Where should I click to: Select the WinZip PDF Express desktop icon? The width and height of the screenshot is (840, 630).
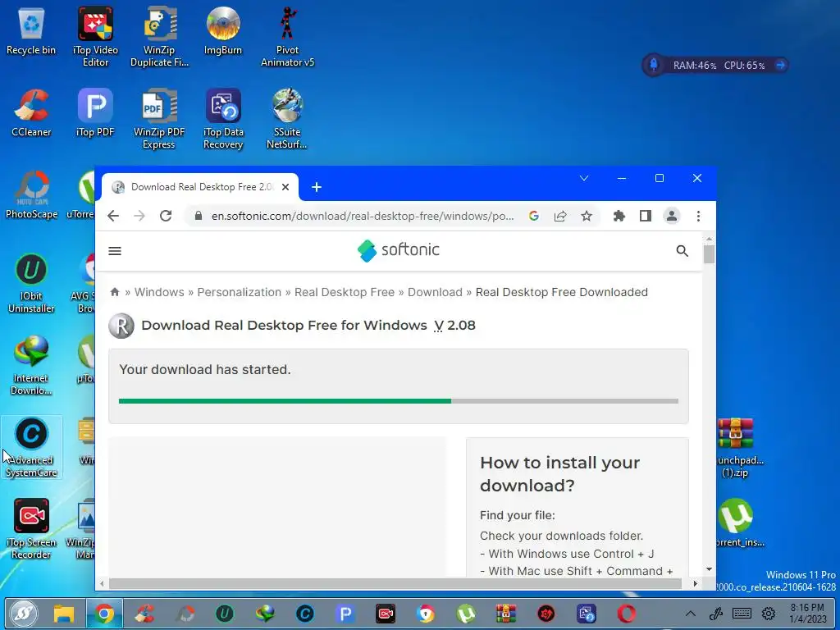[x=159, y=119]
